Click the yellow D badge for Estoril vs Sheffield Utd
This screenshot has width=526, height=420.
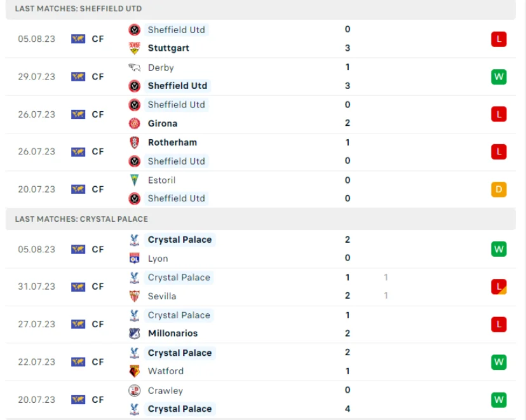(x=499, y=189)
